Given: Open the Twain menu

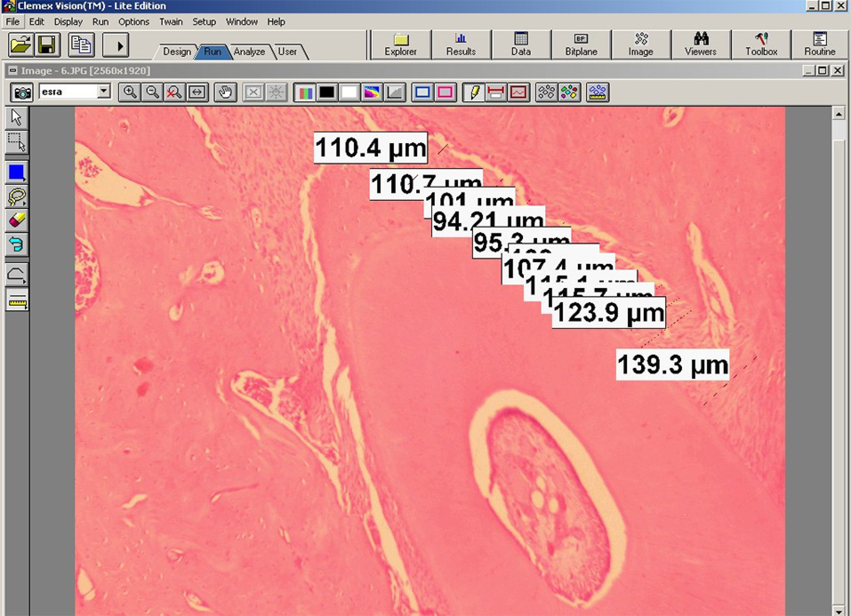Looking at the screenshot, I should pyautogui.click(x=171, y=22).
